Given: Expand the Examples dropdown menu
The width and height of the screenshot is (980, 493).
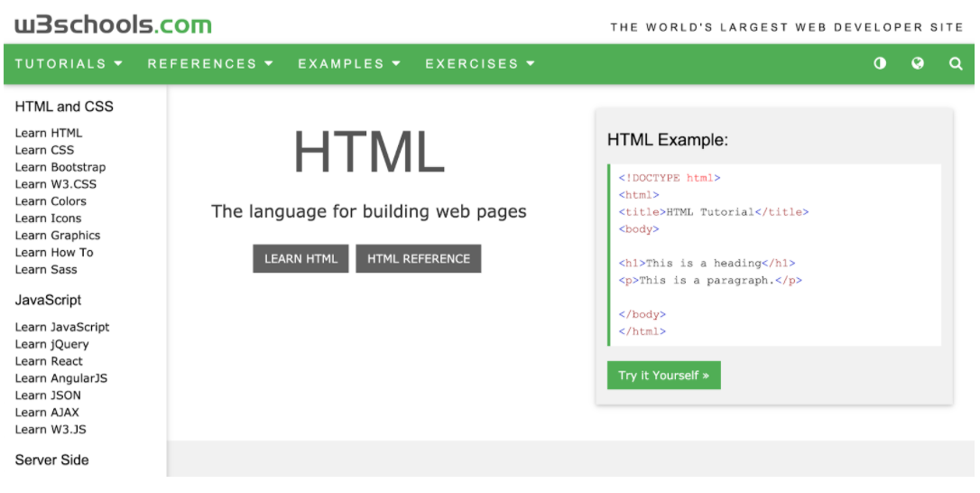Looking at the screenshot, I should coord(349,64).
